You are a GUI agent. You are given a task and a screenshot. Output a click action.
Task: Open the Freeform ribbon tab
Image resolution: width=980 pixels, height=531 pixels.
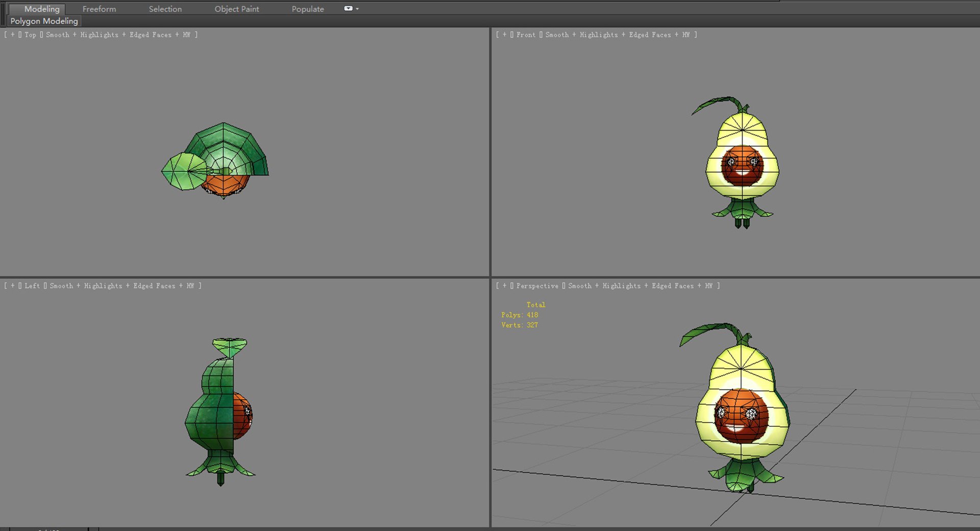[99, 9]
